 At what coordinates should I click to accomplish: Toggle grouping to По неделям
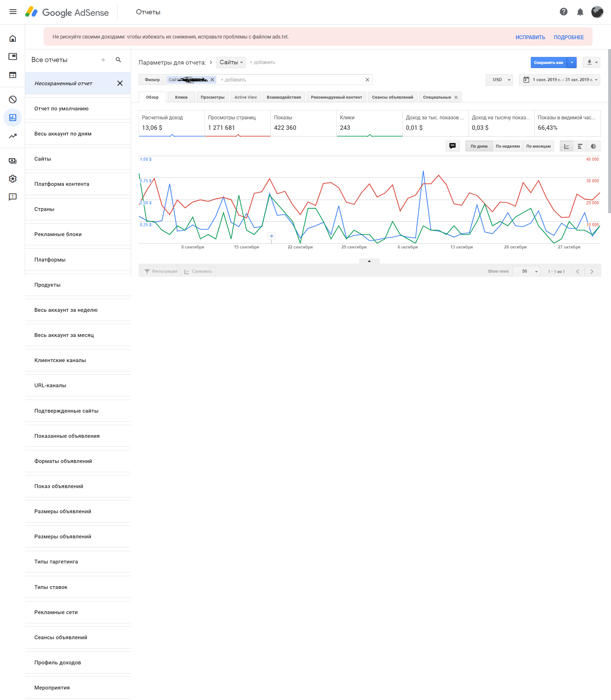(507, 146)
